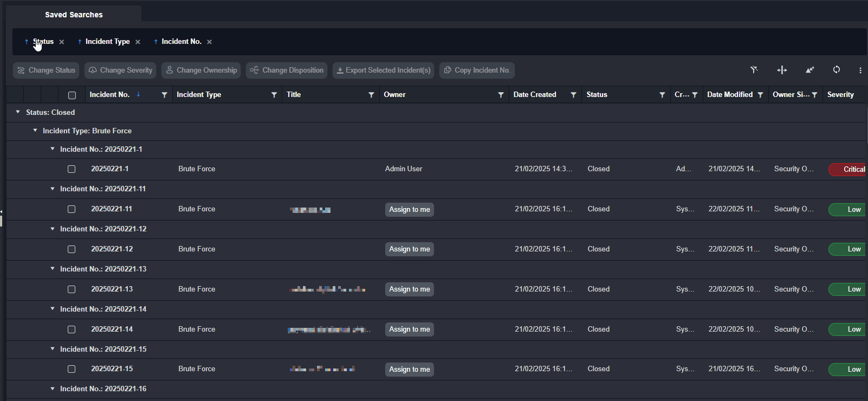Open the three-dot more options menu
This screenshot has width=868, height=401.
pos(860,70)
